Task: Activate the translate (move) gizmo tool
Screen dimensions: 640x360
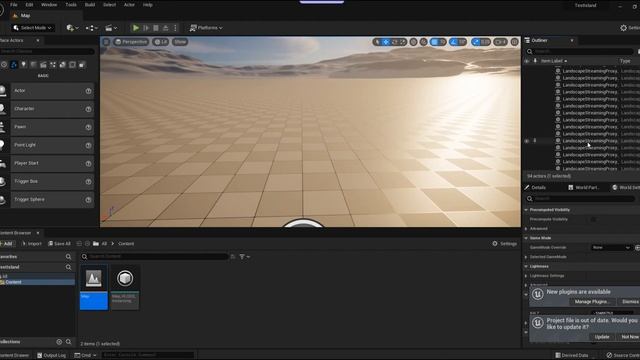Action: 386,42
